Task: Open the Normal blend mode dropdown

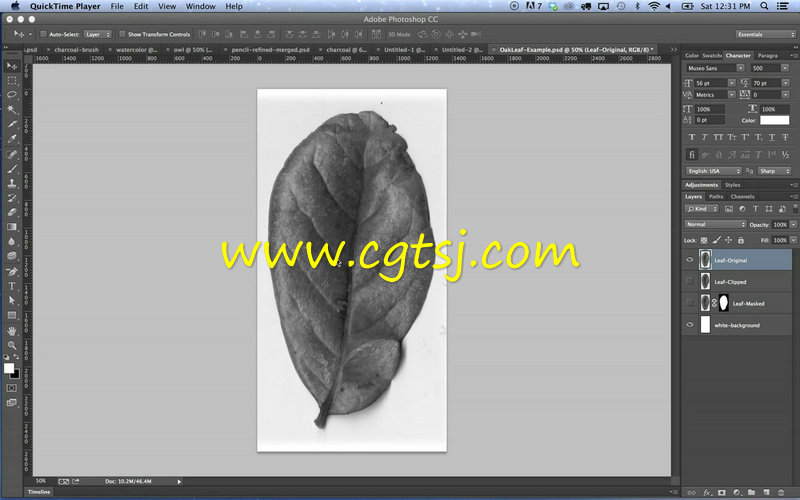Action: (715, 224)
